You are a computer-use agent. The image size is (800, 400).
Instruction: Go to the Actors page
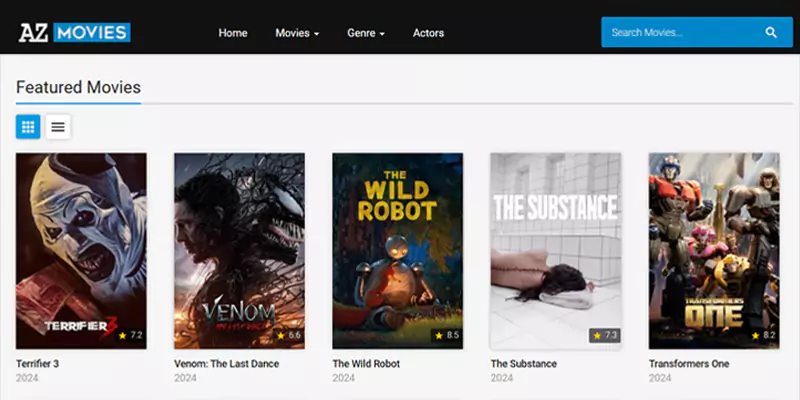[x=428, y=33]
